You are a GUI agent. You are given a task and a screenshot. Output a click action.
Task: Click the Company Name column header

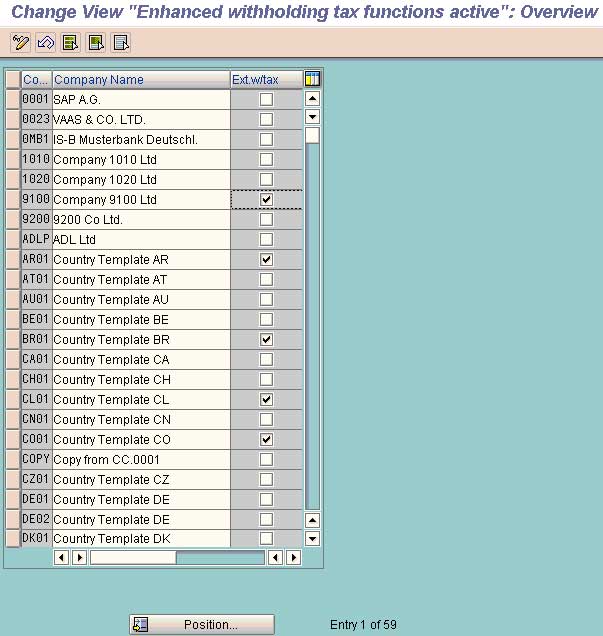[x=141, y=80]
